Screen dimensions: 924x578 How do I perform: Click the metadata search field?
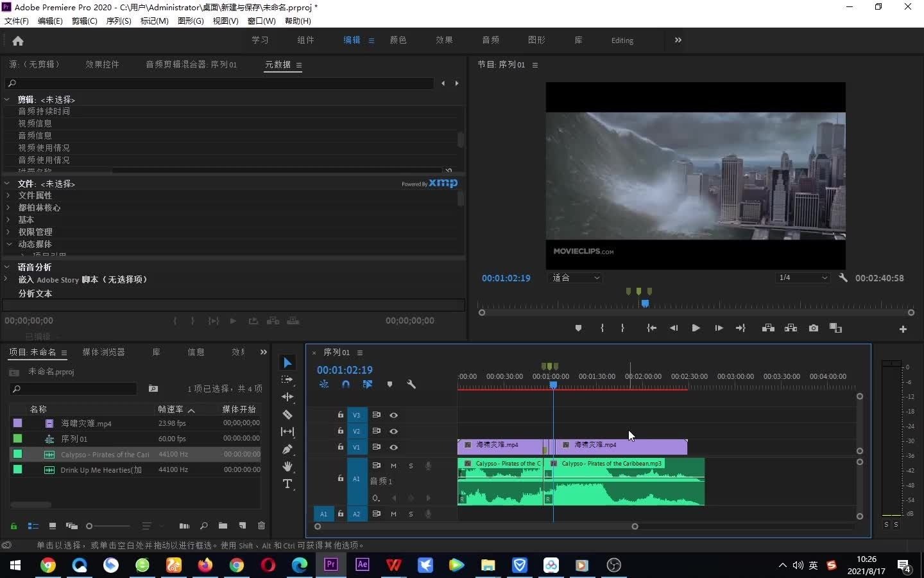[219, 83]
